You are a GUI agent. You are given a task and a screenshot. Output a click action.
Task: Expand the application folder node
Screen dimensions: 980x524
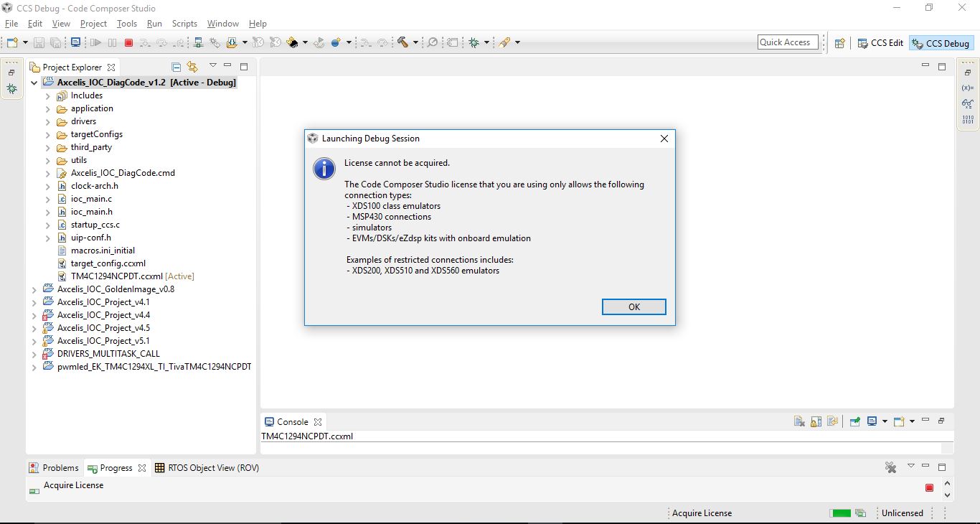click(48, 108)
